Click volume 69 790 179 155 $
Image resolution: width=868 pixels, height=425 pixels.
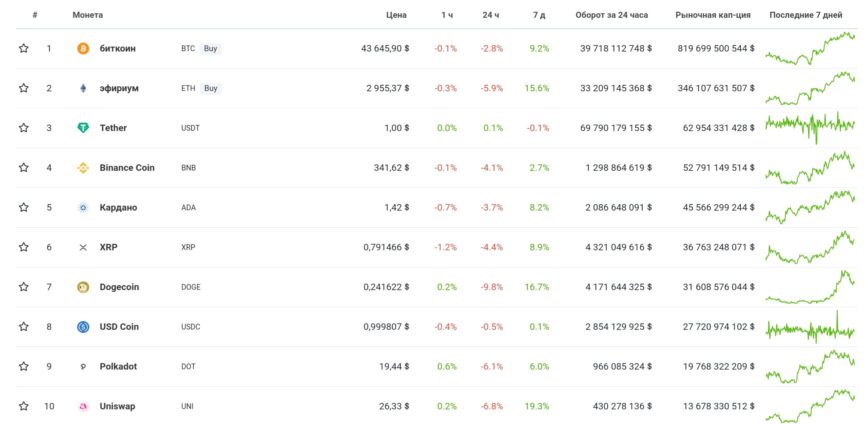pos(616,128)
